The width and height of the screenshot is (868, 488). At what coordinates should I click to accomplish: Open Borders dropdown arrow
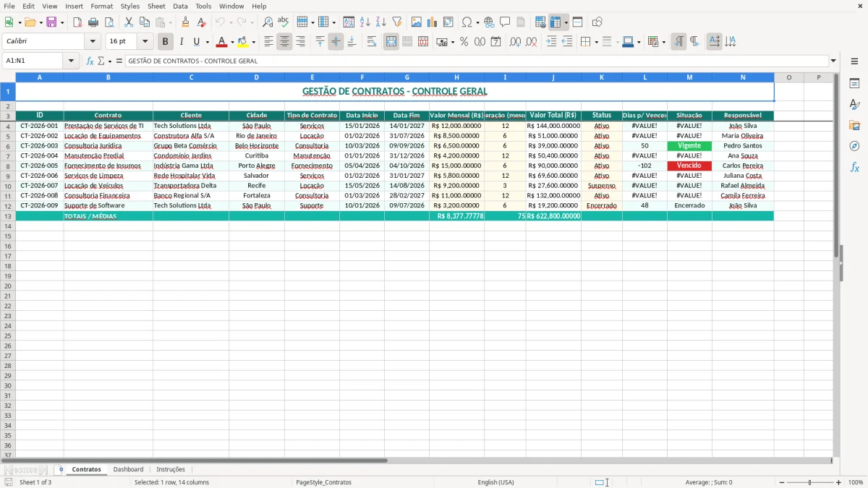(596, 42)
